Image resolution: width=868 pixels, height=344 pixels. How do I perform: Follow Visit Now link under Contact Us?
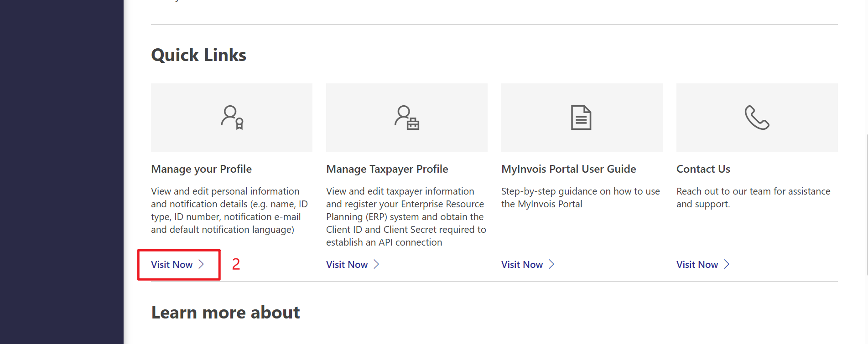click(x=697, y=265)
